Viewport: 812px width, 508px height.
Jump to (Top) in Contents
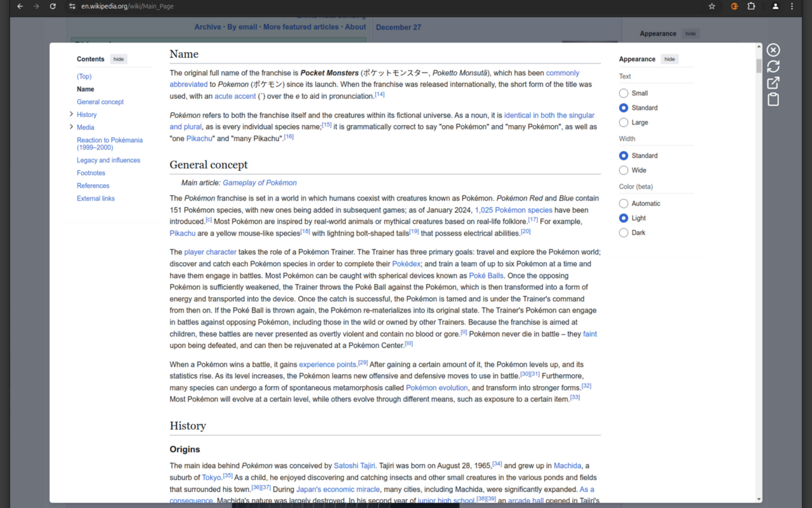coord(84,76)
